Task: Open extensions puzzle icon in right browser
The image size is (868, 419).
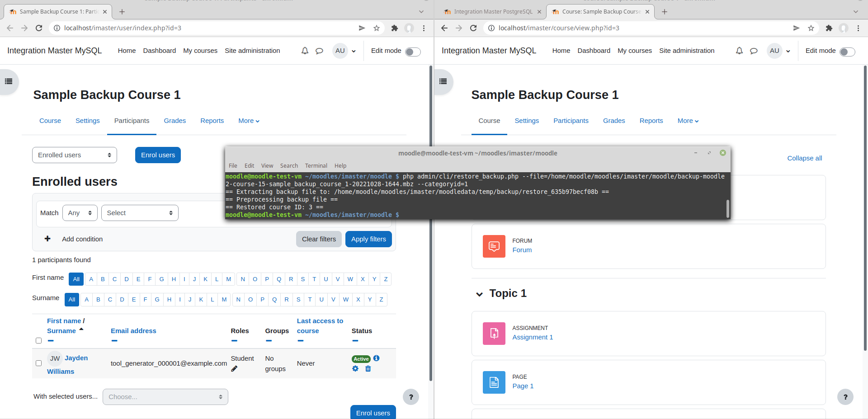Action: [x=829, y=28]
